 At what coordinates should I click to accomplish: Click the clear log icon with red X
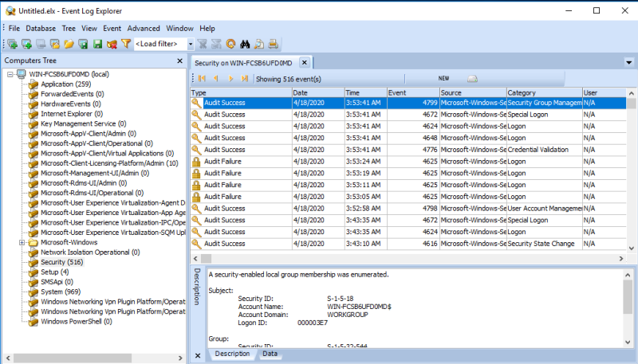pyautogui.click(x=112, y=44)
